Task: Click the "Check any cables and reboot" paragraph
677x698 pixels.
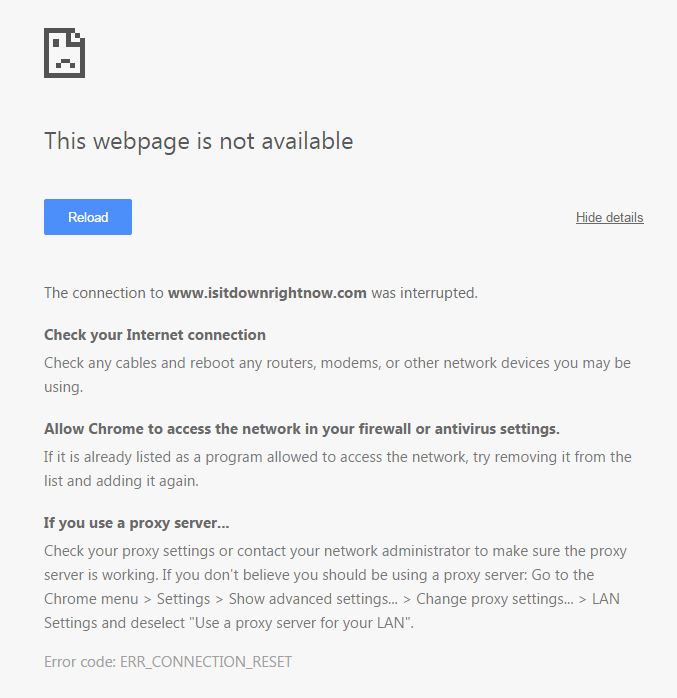Action: coord(337,375)
